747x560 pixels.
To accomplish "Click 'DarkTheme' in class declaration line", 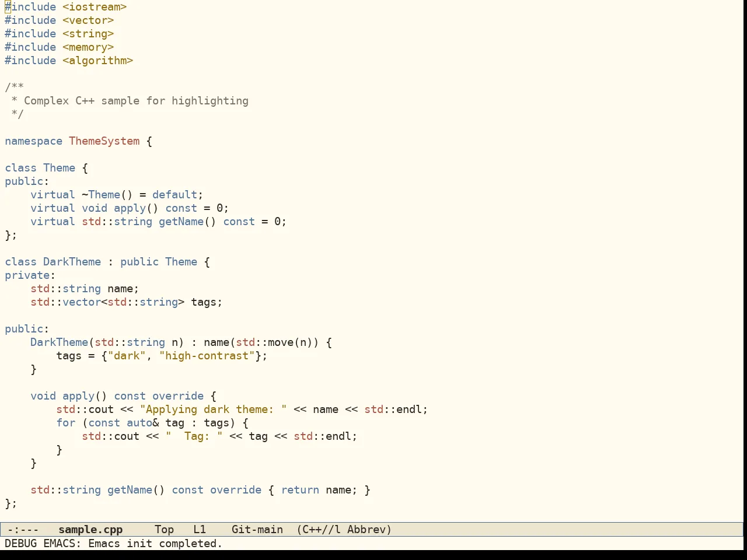I will tap(72, 262).
